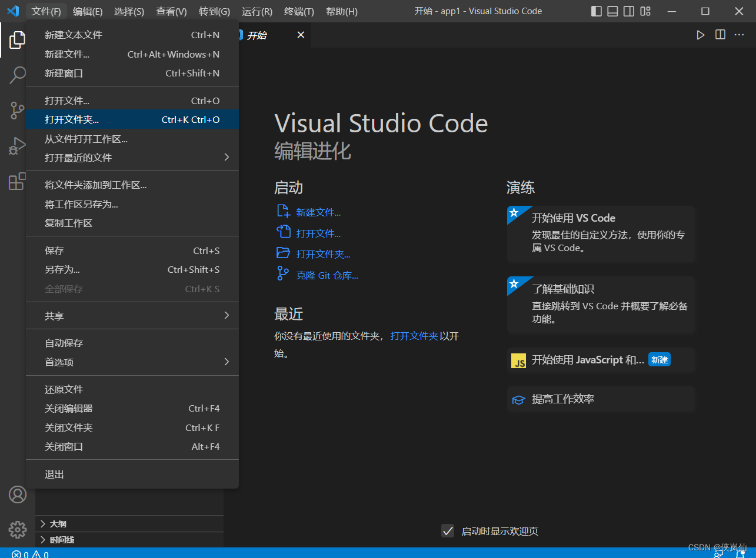This screenshot has height=558, width=756.
Task: Open the Run and Debug view icon
Action: point(17,145)
